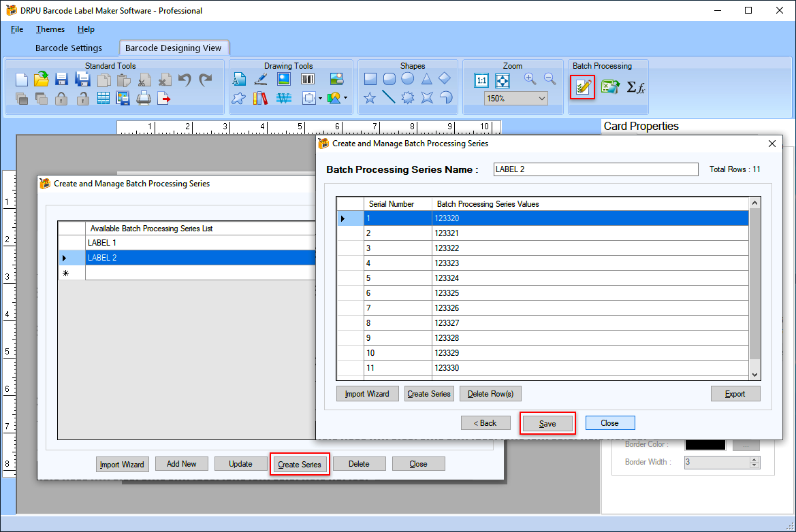
Task: Click Delete in the back dialog
Action: tap(359, 463)
